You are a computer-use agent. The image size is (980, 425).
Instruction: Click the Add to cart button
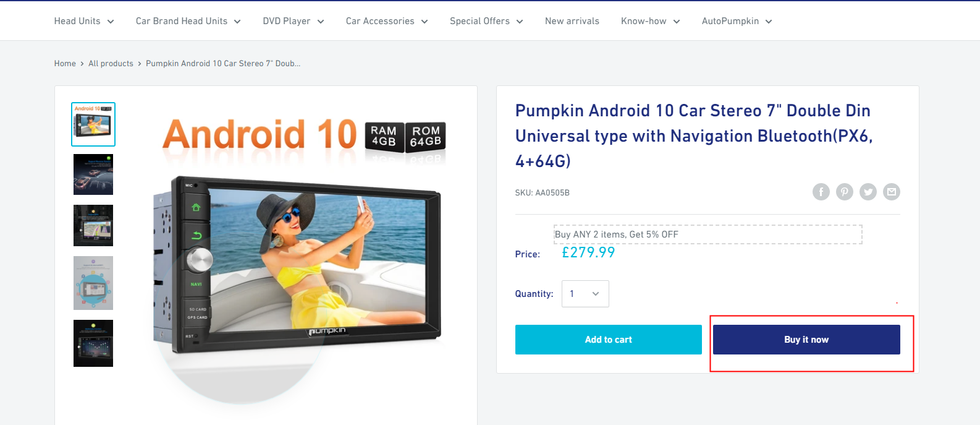click(x=609, y=340)
